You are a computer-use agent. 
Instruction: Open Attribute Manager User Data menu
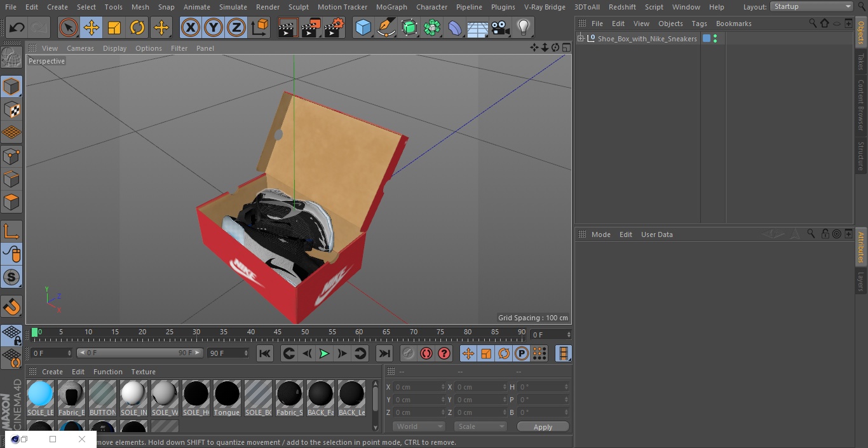656,234
